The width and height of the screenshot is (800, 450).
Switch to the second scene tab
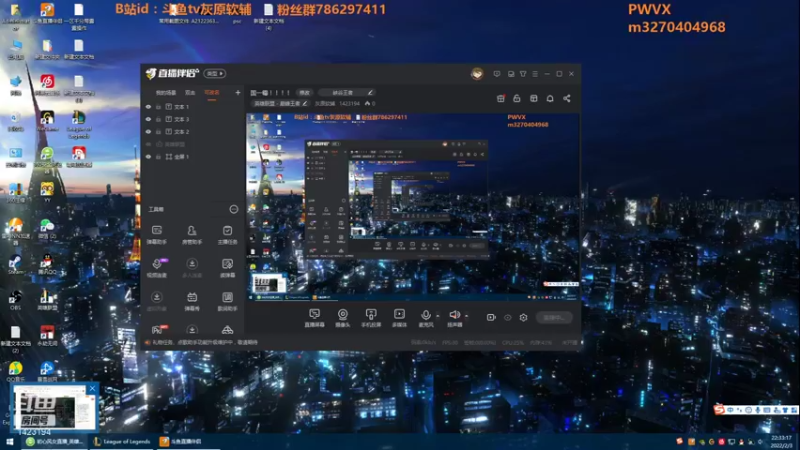pos(190,93)
